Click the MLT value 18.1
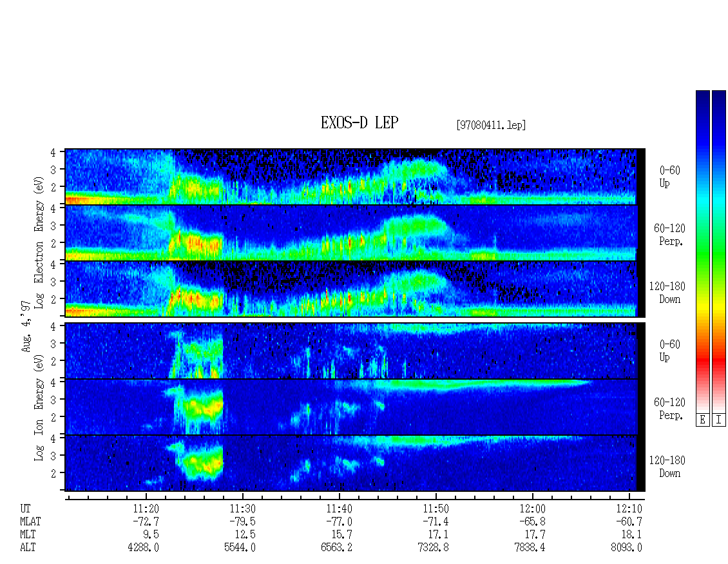This screenshot has height=564, width=728. tap(631, 535)
